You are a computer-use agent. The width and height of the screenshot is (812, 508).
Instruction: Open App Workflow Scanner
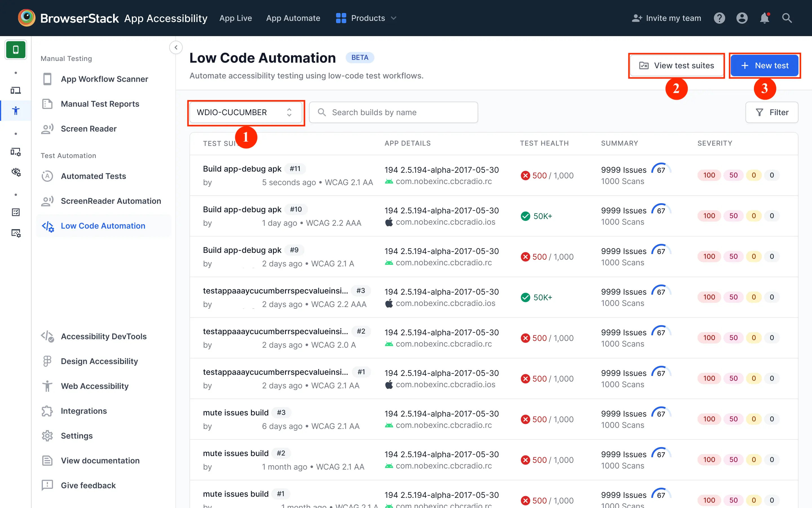pyautogui.click(x=104, y=79)
